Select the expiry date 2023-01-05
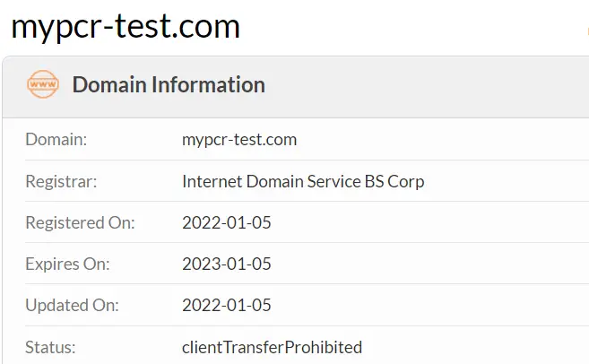 (x=227, y=264)
